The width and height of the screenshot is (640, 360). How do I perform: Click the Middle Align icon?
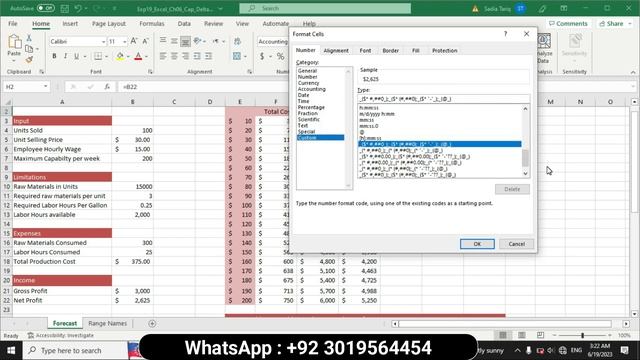174,41
